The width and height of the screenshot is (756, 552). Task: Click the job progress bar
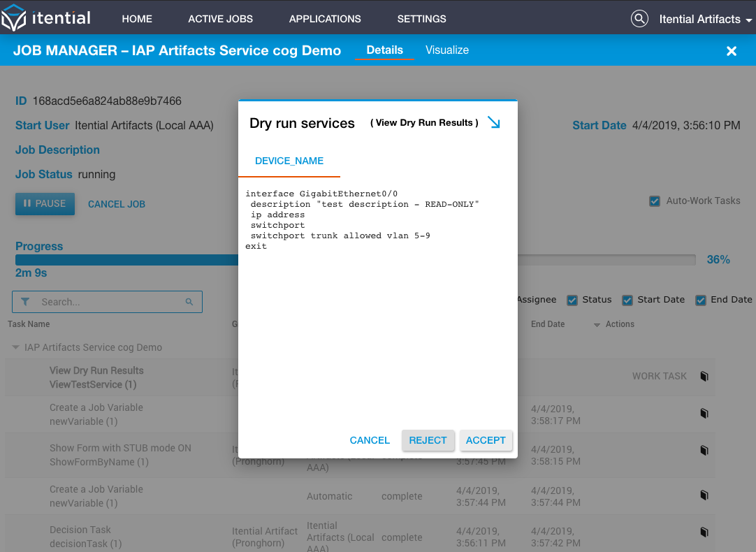coord(356,260)
